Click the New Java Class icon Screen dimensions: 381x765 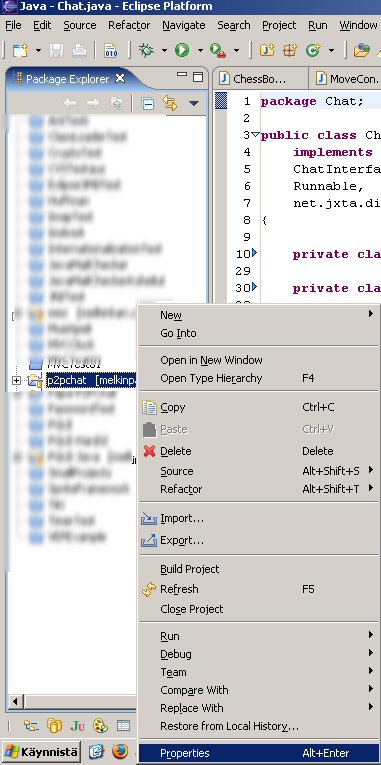click(x=313, y=50)
